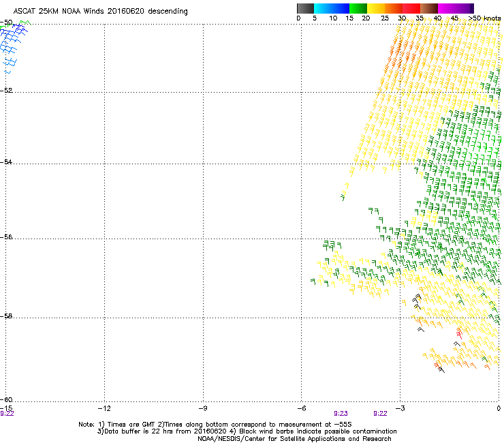504x443 pixels.
Task: Click the gray 0-5 knots color swatch
Action: point(305,8)
